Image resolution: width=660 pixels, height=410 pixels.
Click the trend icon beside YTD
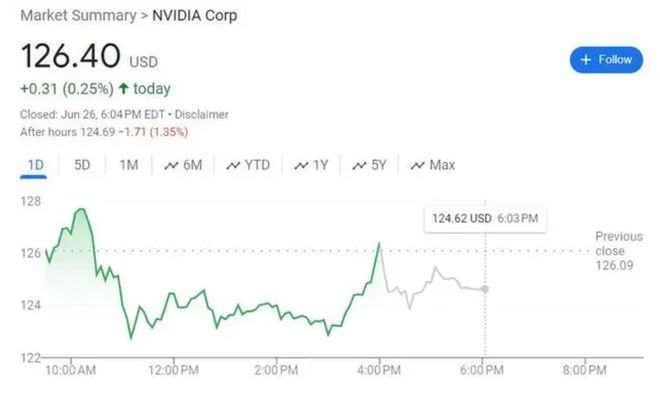pos(233,165)
